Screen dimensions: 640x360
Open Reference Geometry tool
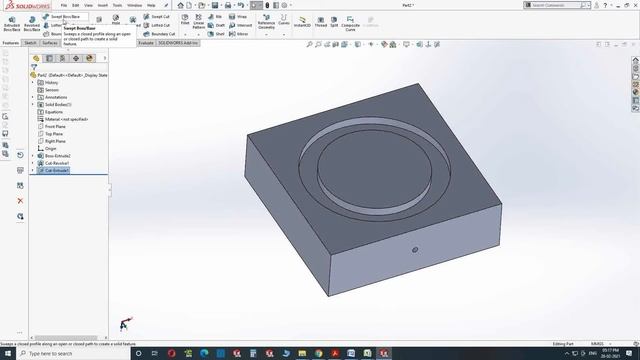pos(266,22)
